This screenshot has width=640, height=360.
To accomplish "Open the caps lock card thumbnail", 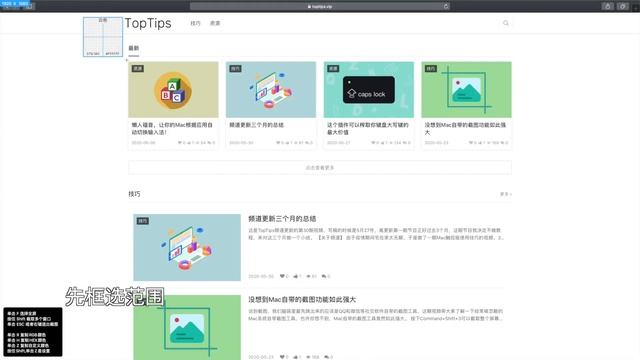I will pyautogui.click(x=369, y=90).
